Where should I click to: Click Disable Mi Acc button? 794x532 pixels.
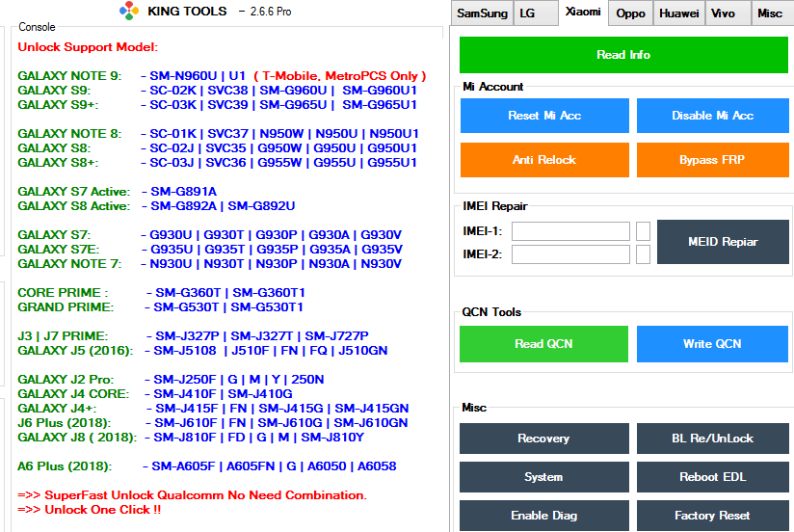[x=712, y=116]
